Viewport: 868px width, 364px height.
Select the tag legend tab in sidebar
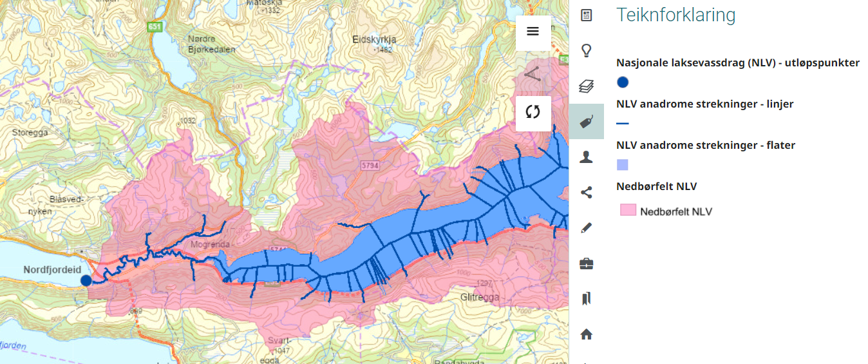pyautogui.click(x=586, y=121)
